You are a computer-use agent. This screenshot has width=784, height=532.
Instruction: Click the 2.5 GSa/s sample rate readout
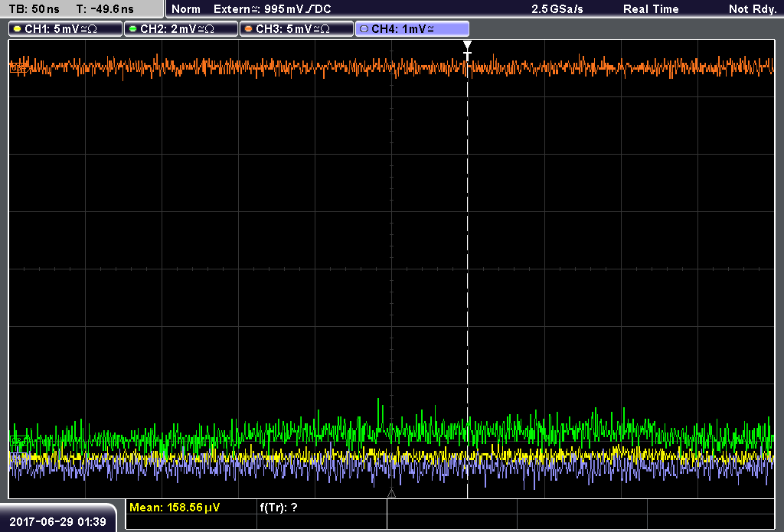(x=557, y=9)
